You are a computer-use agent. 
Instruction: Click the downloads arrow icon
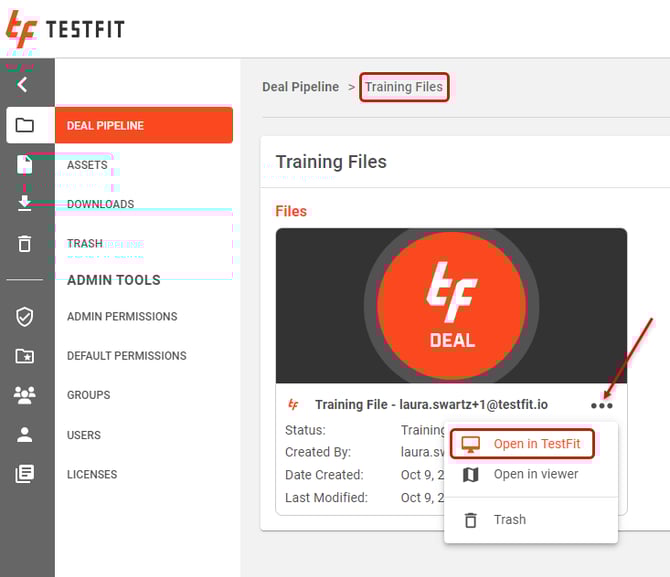25,204
